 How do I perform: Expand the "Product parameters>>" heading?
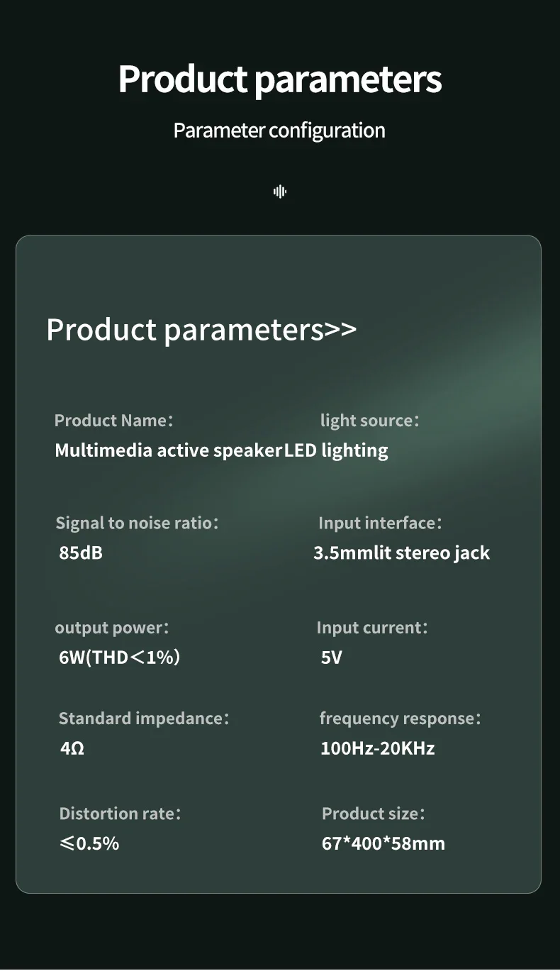click(x=201, y=330)
